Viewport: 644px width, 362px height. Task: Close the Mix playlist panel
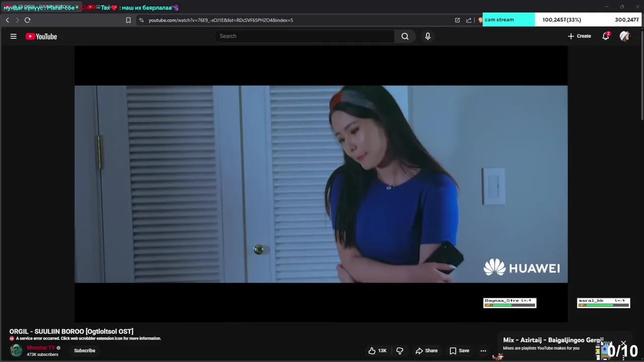click(623, 343)
